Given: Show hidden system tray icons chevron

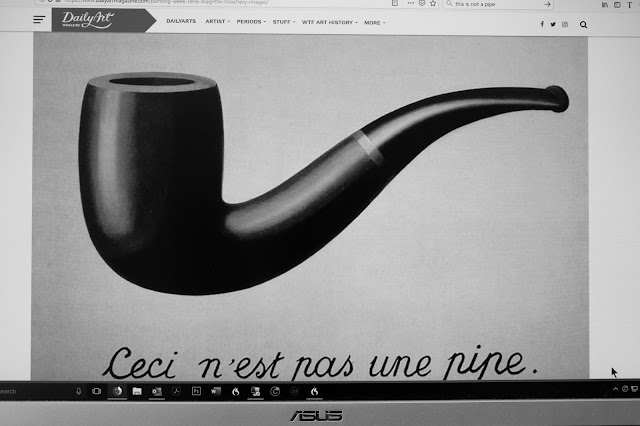Looking at the screenshot, I should point(616,389).
